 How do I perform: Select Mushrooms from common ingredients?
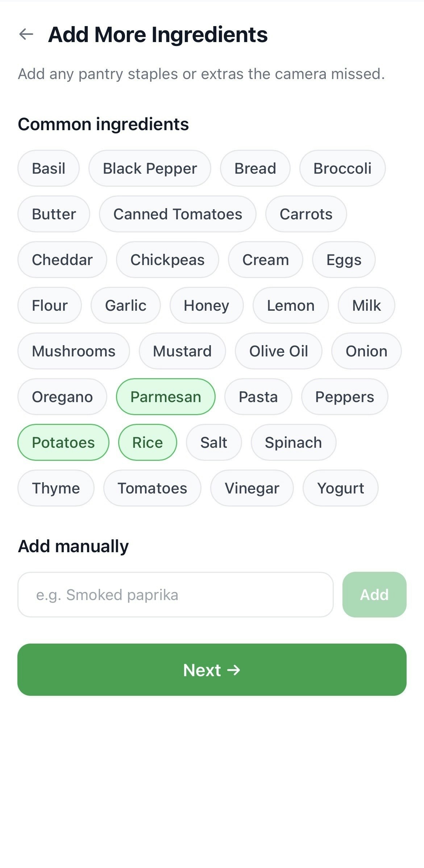pyautogui.click(x=74, y=351)
